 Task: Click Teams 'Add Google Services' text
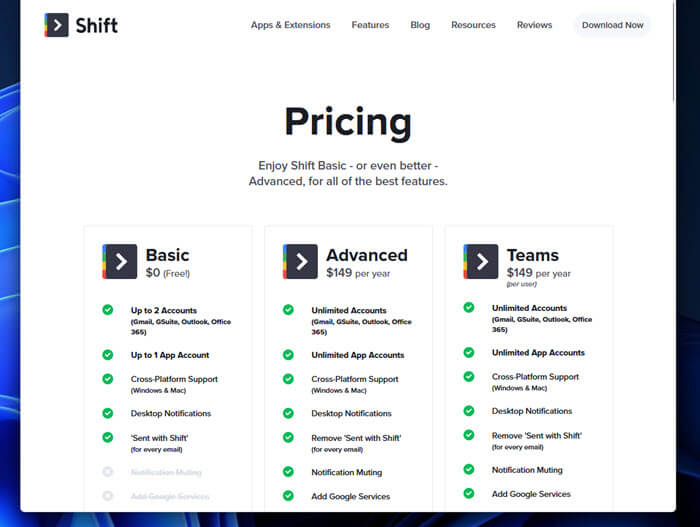pyautogui.click(x=531, y=494)
